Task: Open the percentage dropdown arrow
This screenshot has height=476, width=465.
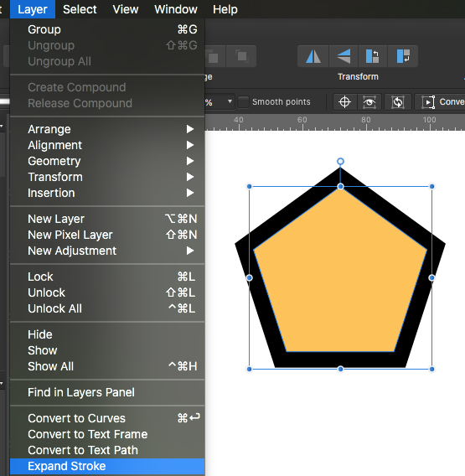Action: point(230,101)
